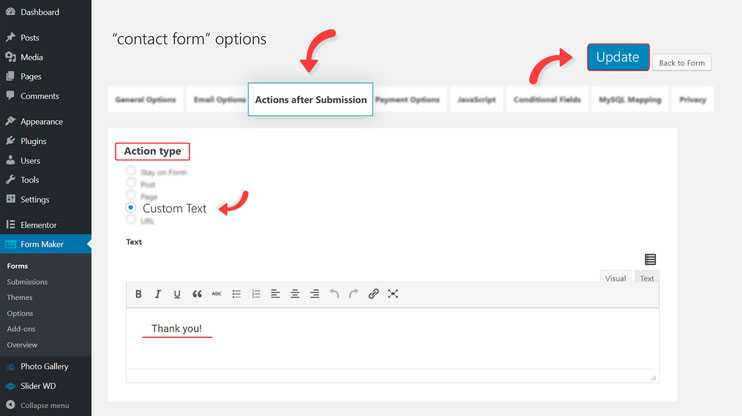Insert a link with the chain icon
Viewport: 742px width, 416px height.
point(373,294)
